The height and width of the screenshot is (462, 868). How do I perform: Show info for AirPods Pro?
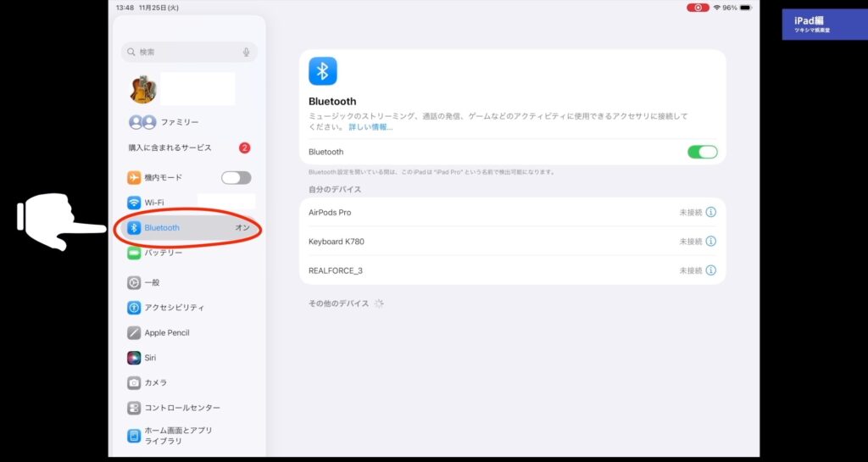[710, 213]
